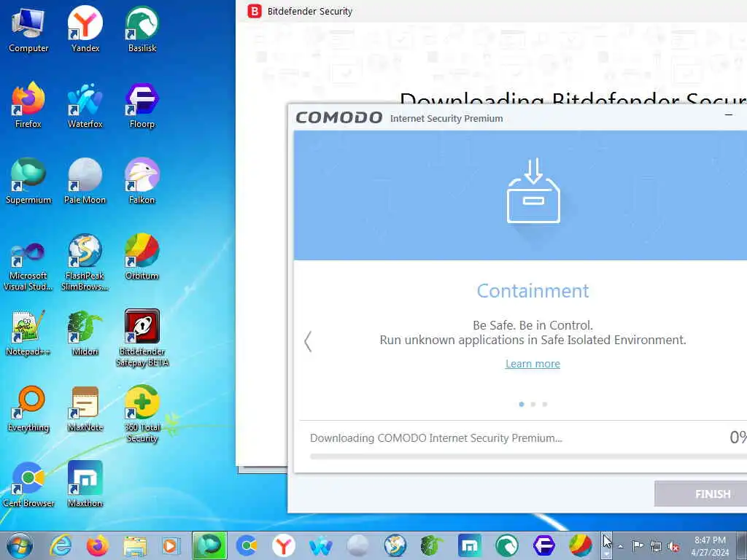Screen dimensions: 747x560
Task: Select the Firefox desktop shortcut
Action: (x=28, y=105)
